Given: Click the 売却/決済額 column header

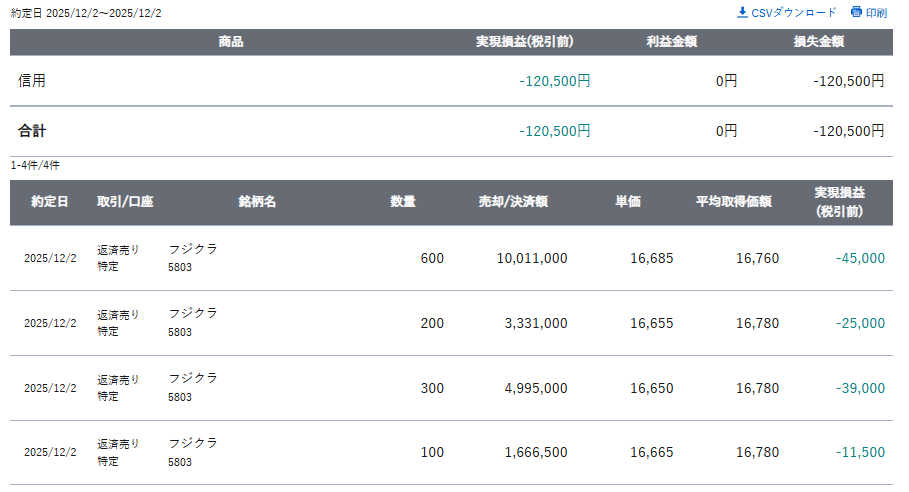Looking at the screenshot, I should point(513,202).
